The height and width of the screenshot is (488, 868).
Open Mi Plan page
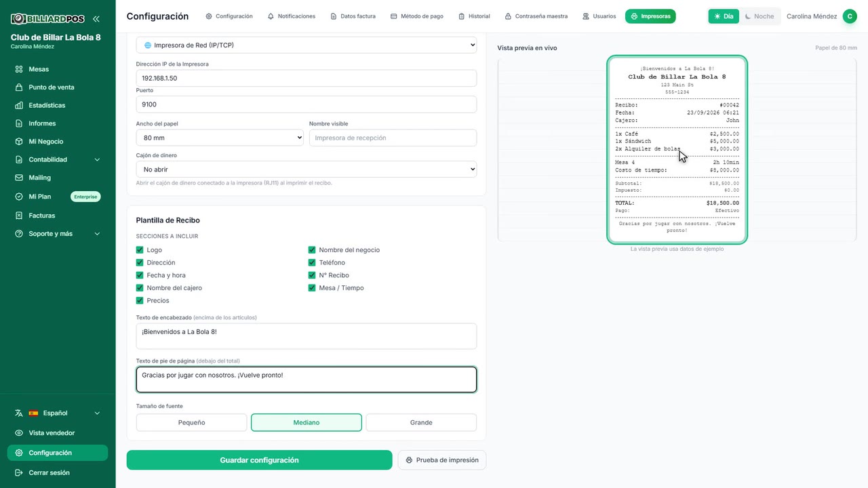point(39,197)
